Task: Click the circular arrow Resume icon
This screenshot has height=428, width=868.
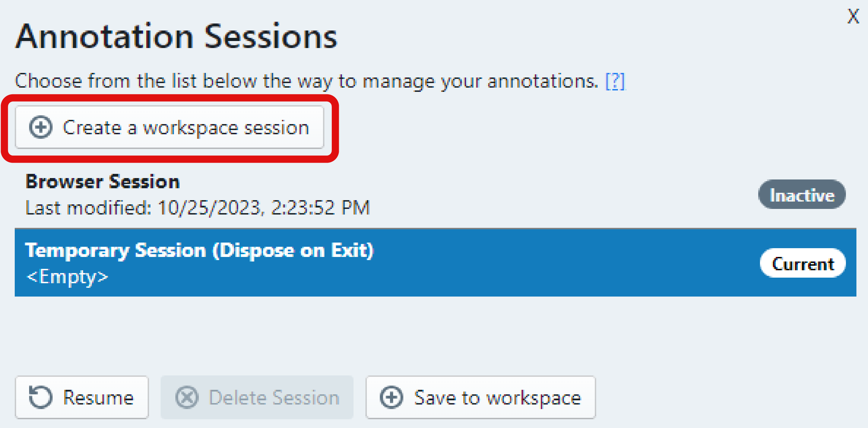Action: click(41, 397)
